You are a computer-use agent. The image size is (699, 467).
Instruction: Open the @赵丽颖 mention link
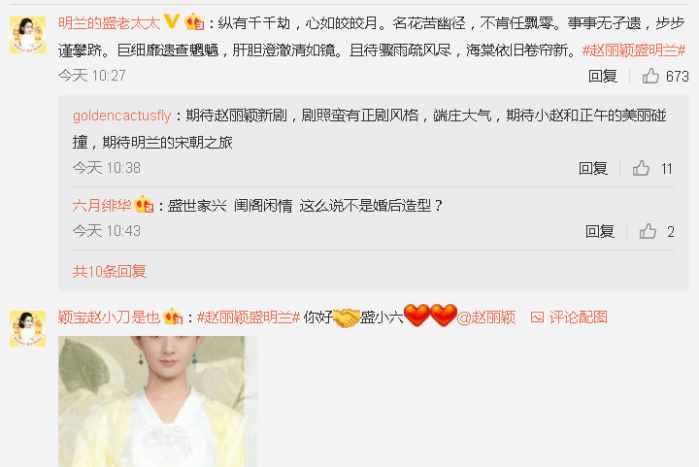(x=487, y=317)
